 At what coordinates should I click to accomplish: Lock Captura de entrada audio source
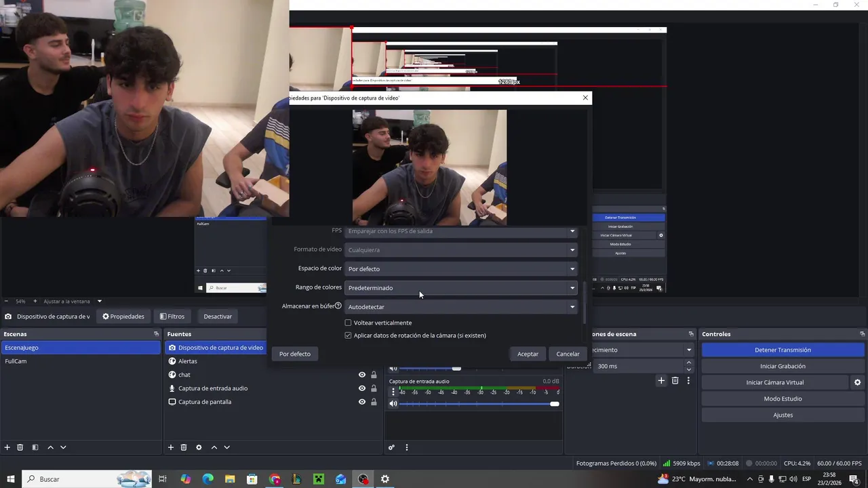(x=374, y=388)
